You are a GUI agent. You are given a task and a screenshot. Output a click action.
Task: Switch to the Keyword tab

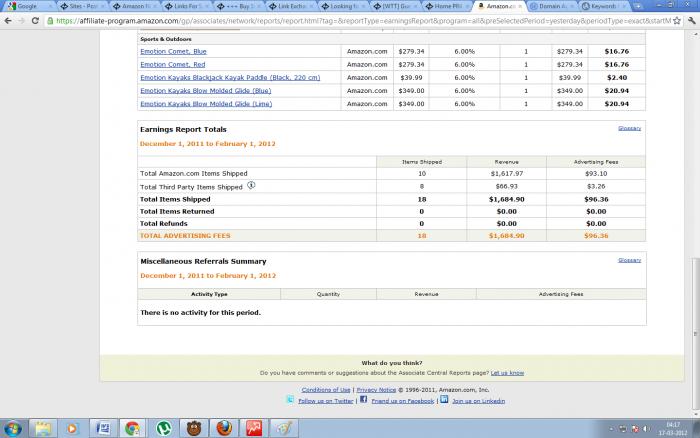603,6
